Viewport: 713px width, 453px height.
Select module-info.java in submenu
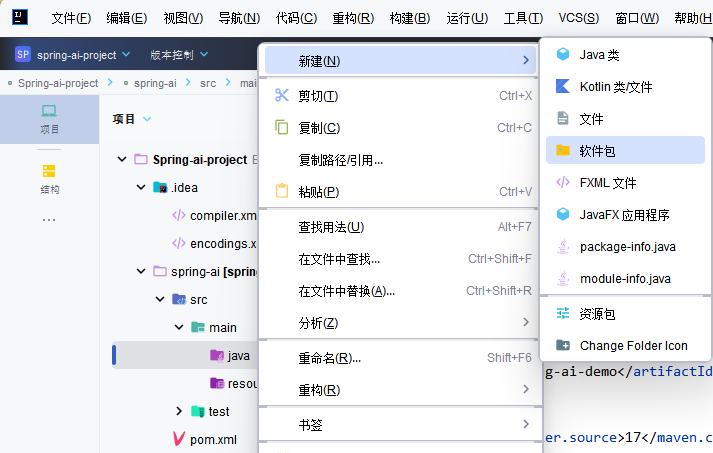pos(625,278)
